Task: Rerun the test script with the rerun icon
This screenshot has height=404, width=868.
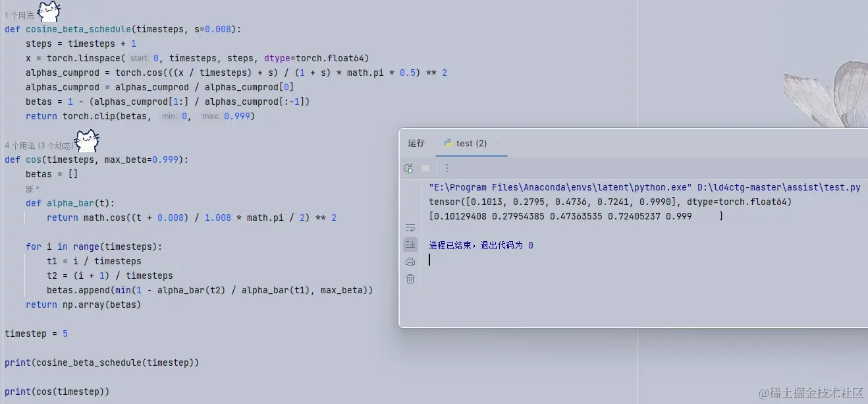Action: 408,168
